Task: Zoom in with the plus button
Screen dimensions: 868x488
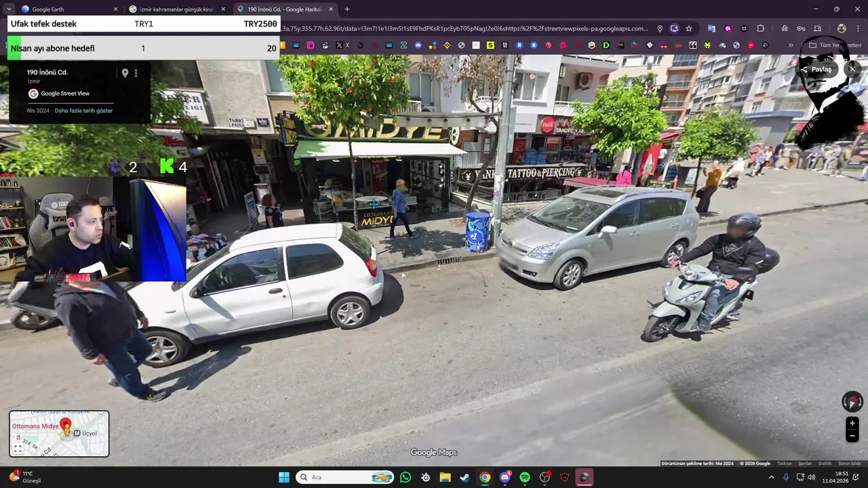Action: point(852,424)
